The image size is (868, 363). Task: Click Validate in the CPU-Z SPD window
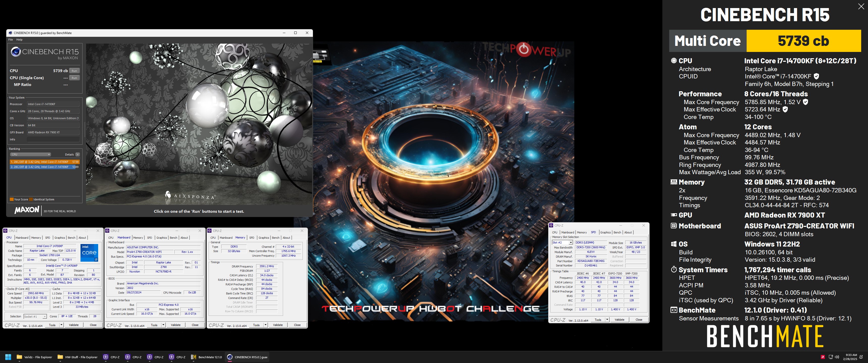coord(619,320)
